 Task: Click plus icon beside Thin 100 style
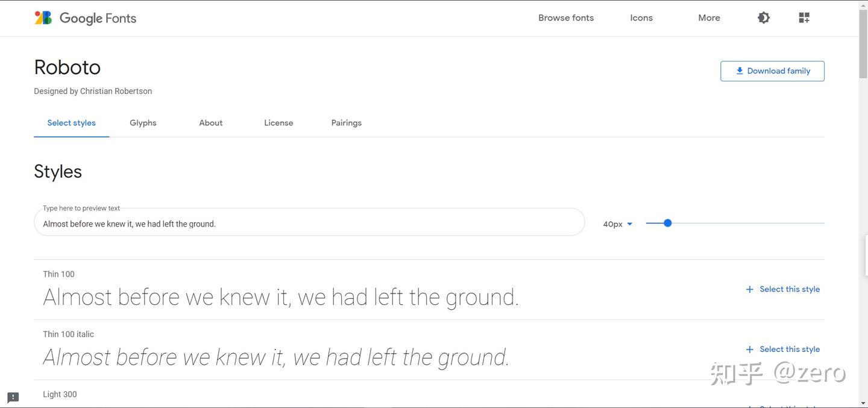[x=750, y=289]
